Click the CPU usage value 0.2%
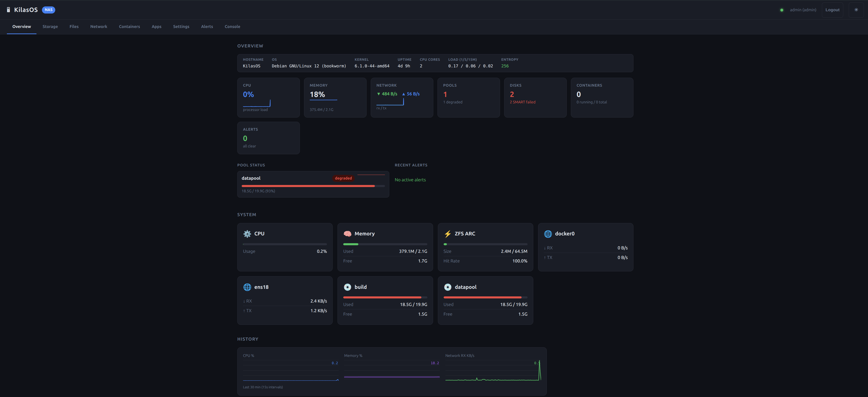 [x=322, y=251]
